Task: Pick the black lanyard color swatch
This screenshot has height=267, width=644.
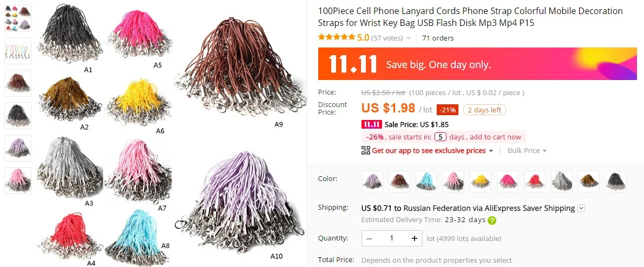Action: (x=616, y=182)
